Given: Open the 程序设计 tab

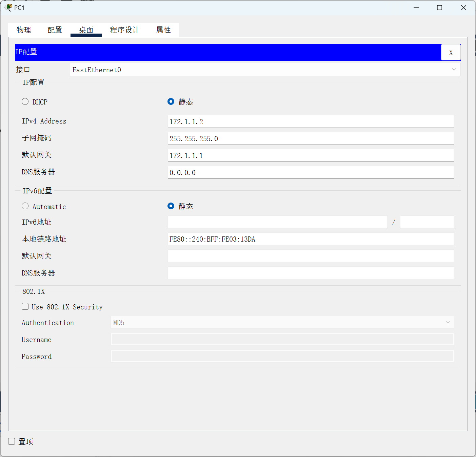Looking at the screenshot, I should [x=124, y=30].
